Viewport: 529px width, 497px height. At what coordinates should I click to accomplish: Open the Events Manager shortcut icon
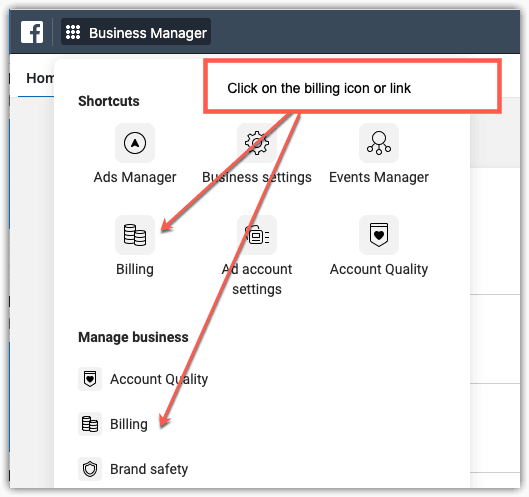coord(379,143)
